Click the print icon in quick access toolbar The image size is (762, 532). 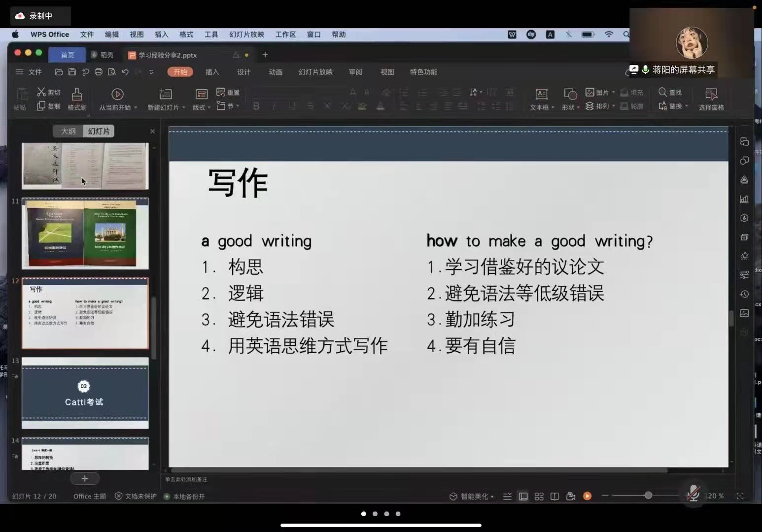pos(99,72)
